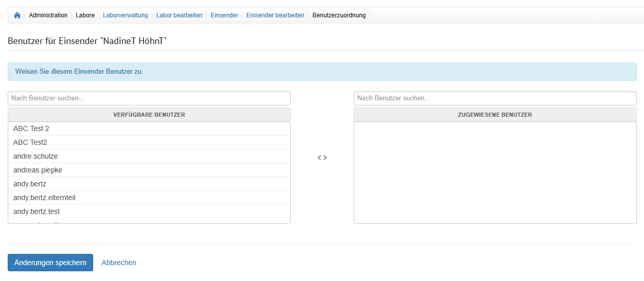Click the right chevron between the user lists
Screen dimensions: 644x281
(325, 158)
